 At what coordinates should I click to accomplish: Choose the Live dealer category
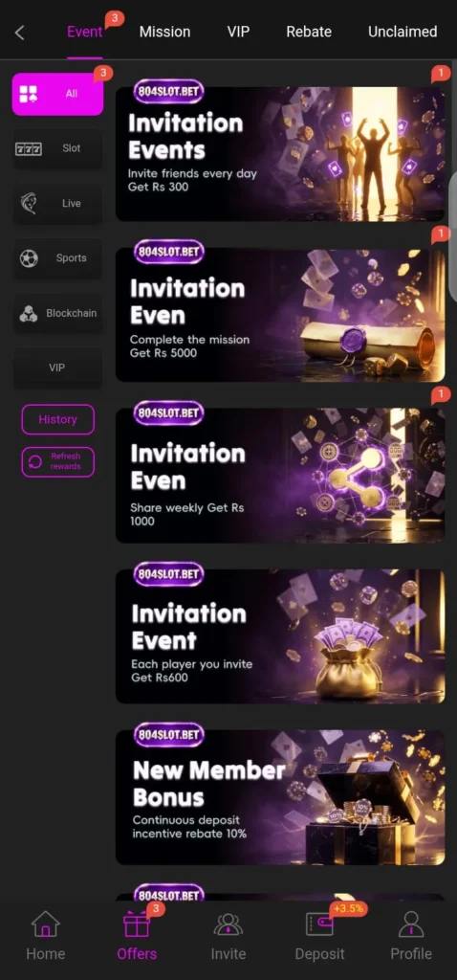[57, 203]
